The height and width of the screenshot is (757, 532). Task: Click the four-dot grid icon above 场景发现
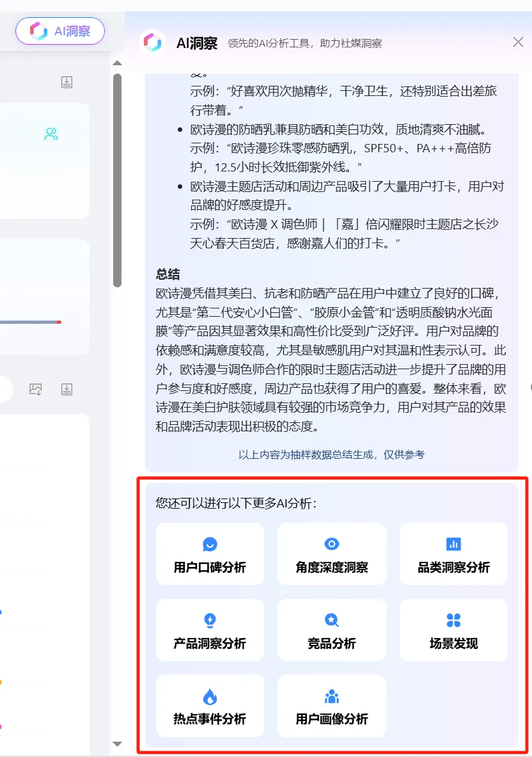(453, 620)
